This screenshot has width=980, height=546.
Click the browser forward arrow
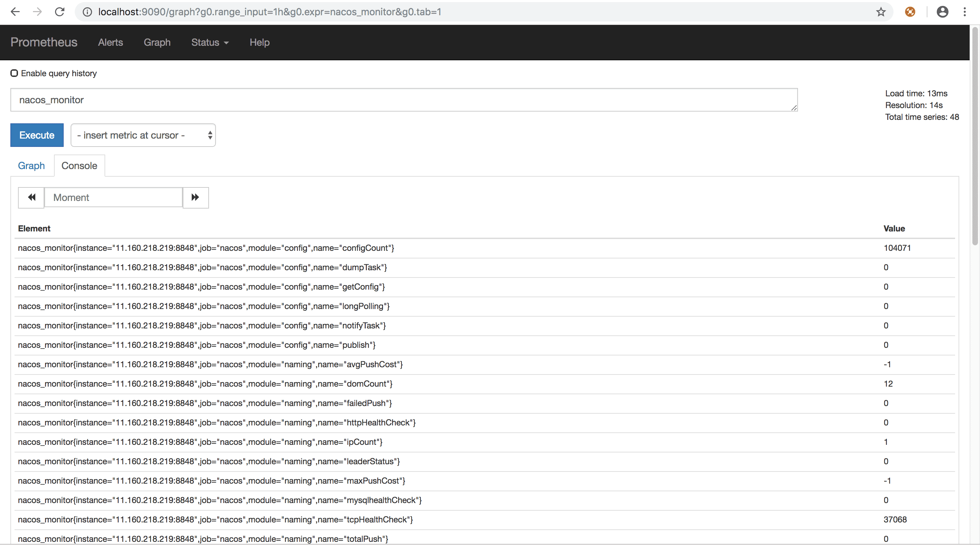37,12
